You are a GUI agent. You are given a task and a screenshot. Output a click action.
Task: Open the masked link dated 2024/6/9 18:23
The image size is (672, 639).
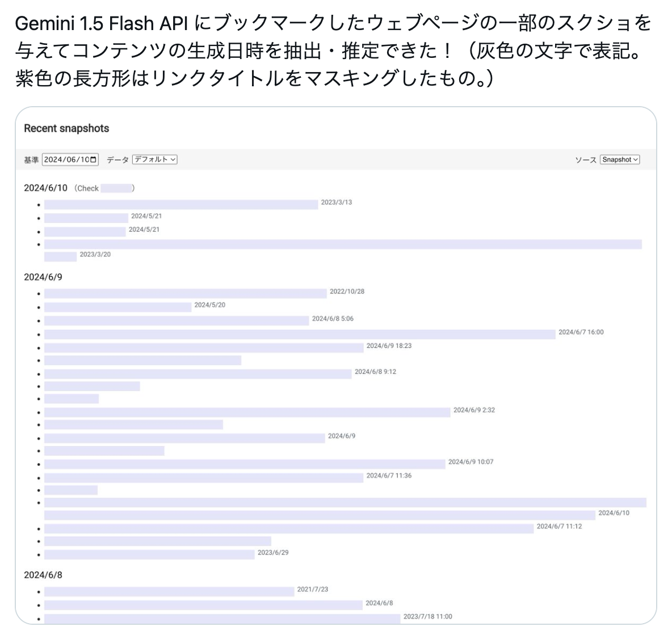coord(203,348)
